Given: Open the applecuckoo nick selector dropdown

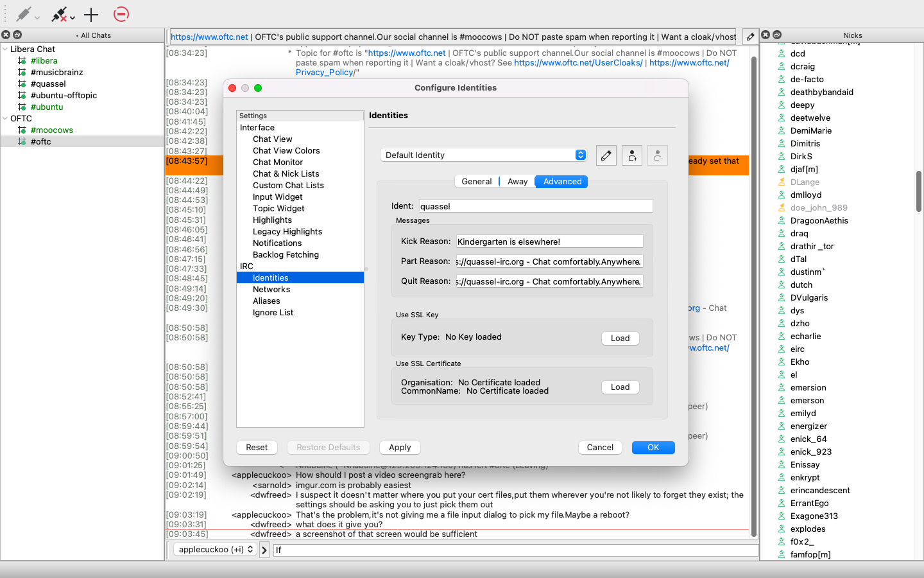Looking at the screenshot, I should coord(215,549).
